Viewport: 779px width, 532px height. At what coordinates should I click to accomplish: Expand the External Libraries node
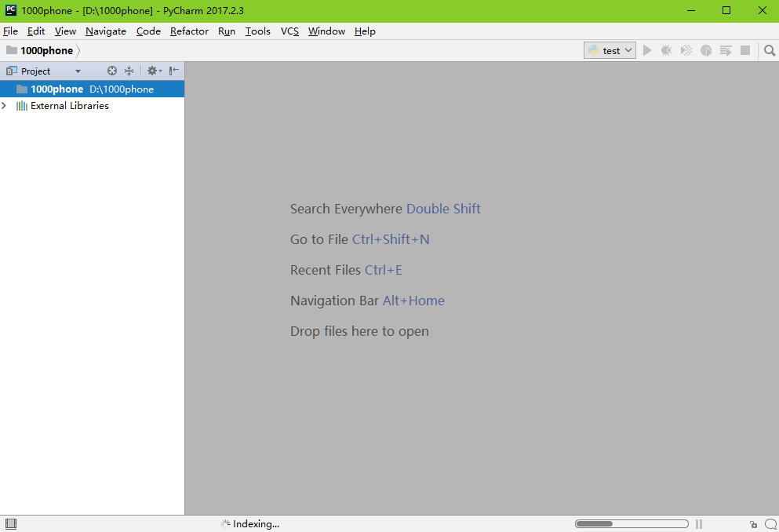tap(4, 105)
